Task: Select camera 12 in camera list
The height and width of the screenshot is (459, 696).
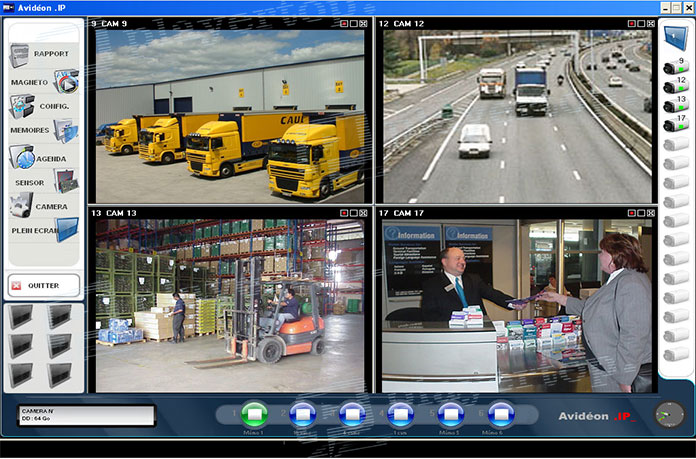Action: (x=674, y=86)
